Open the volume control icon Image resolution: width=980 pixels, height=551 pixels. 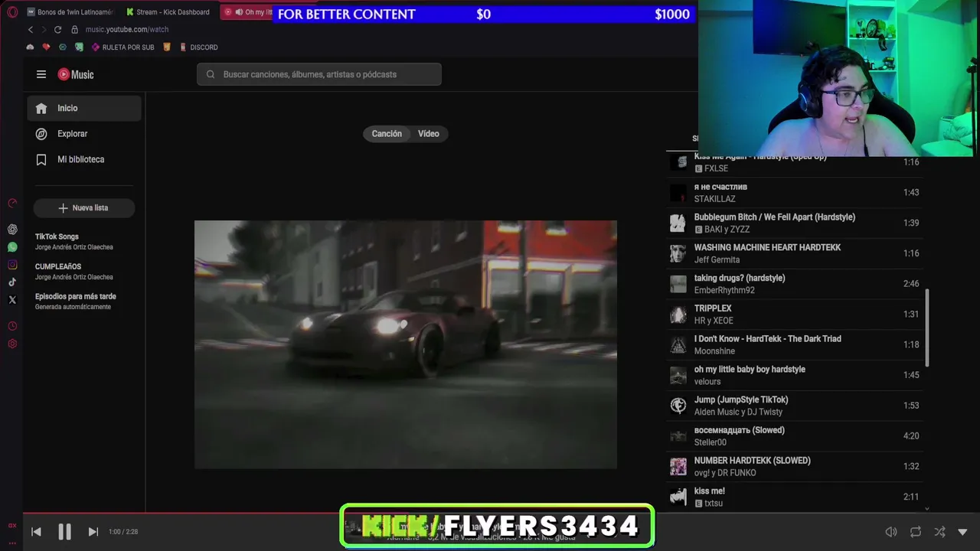click(x=891, y=532)
